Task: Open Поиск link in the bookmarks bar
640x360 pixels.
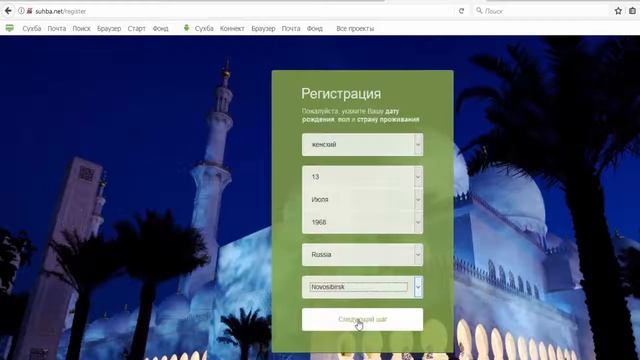Action: pyautogui.click(x=82, y=29)
